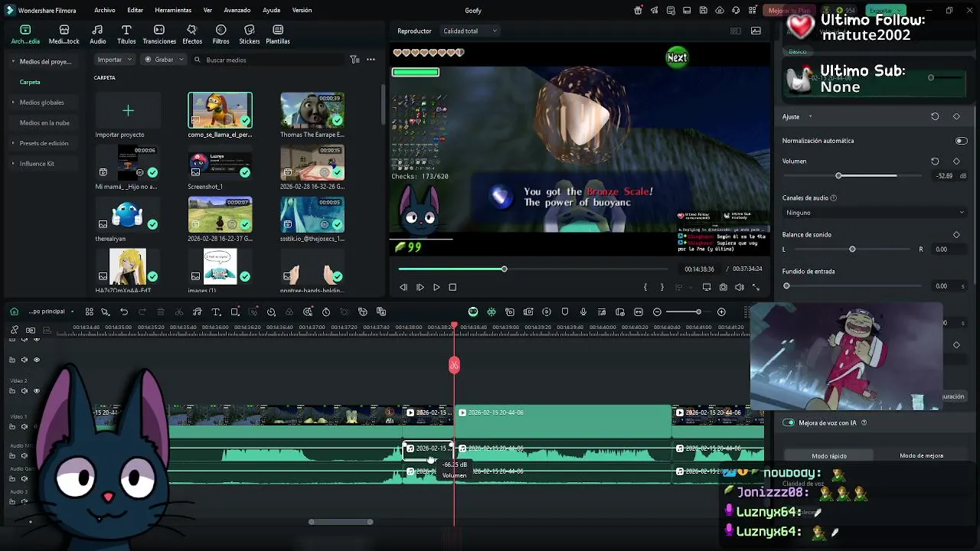The height and width of the screenshot is (551, 980).
Task: Open the Plantillas tab
Action: [x=277, y=34]
